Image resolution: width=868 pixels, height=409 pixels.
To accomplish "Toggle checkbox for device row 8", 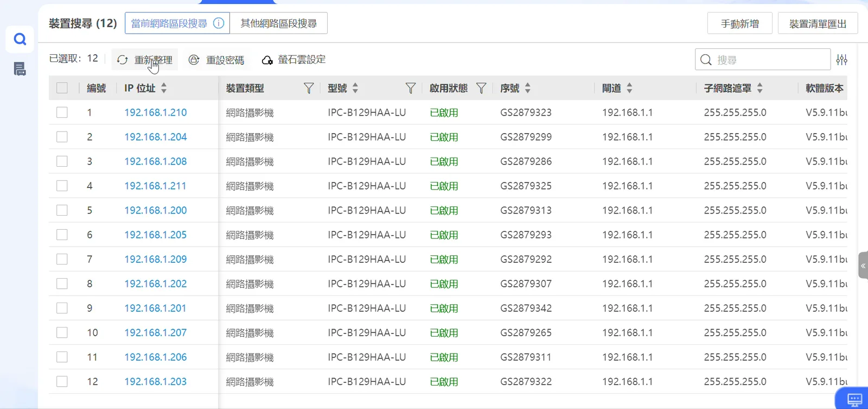I will click(62, 284).
